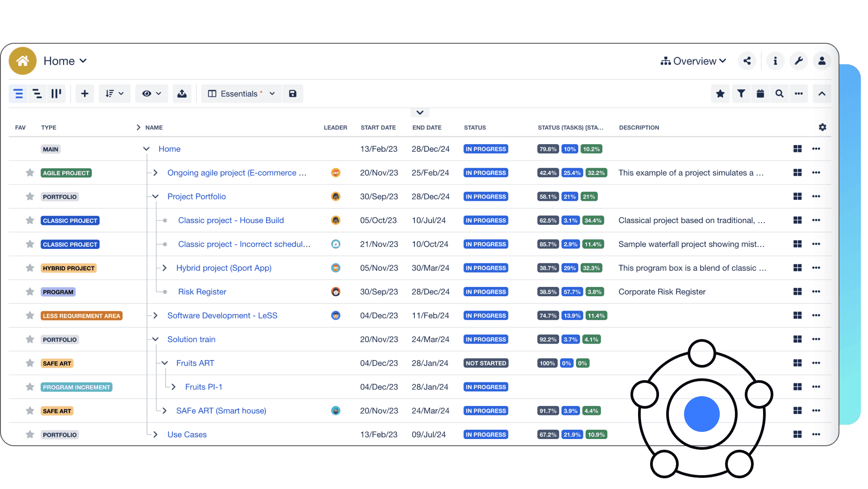Click the column settings gear icon

point(822,128)
